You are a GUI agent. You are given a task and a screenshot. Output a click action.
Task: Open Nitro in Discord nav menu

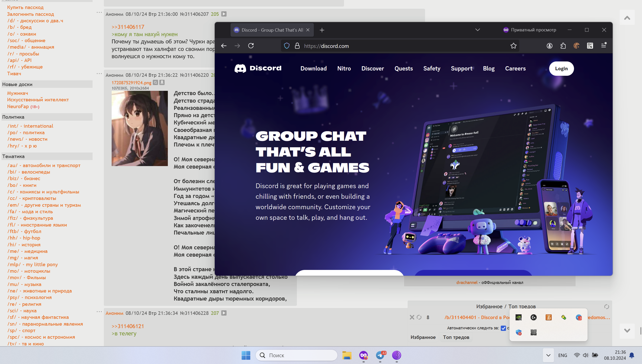click(x=344, y=68)
